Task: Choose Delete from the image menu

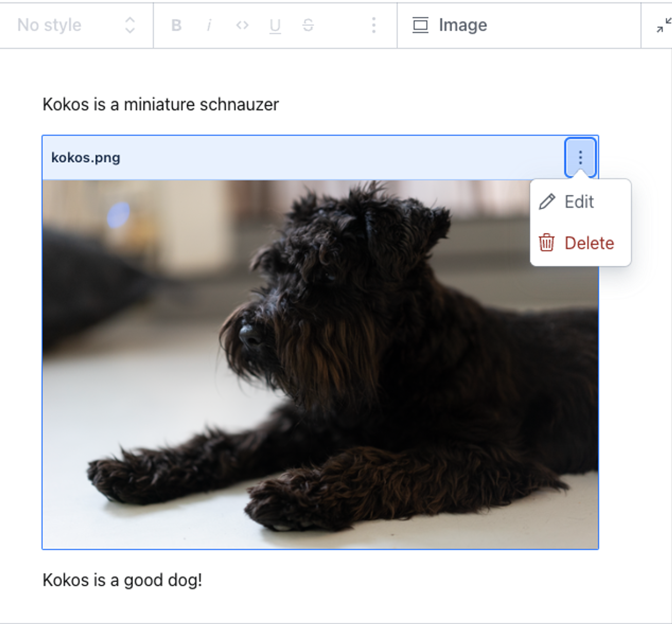Action: coord(589,243)
